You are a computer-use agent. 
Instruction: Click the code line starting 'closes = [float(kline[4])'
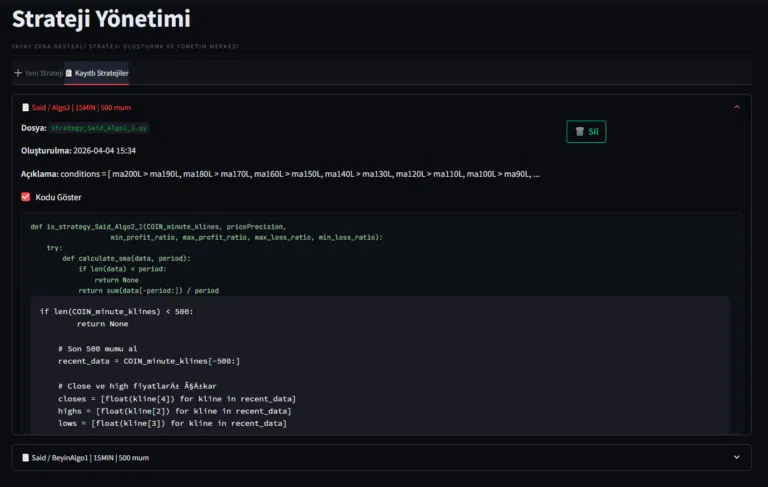click(x=177, y=399)
